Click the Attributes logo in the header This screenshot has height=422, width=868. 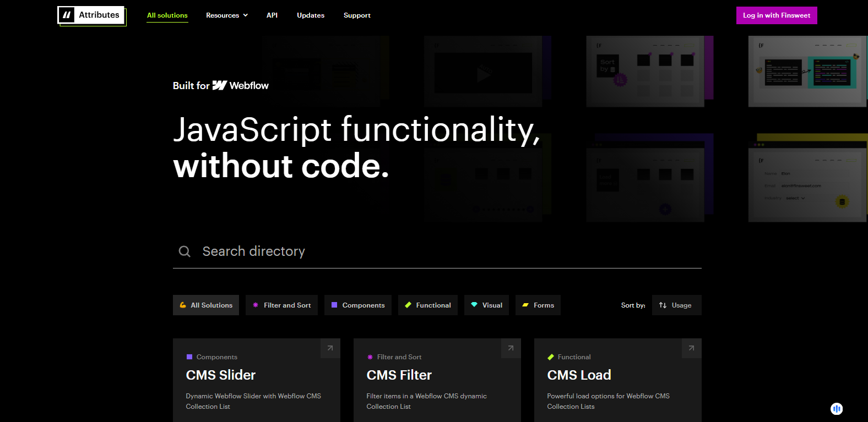click(x=91, y=15)
